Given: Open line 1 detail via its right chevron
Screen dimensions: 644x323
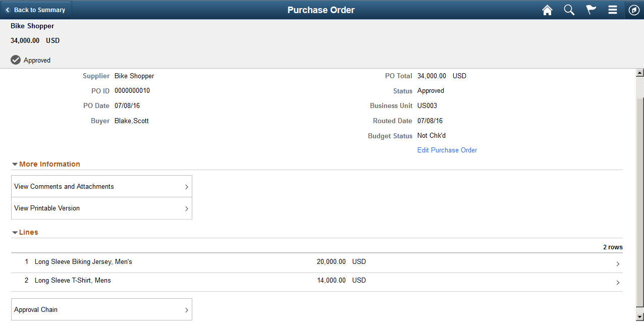Looking at the screenshot, I should click(618, 263).
